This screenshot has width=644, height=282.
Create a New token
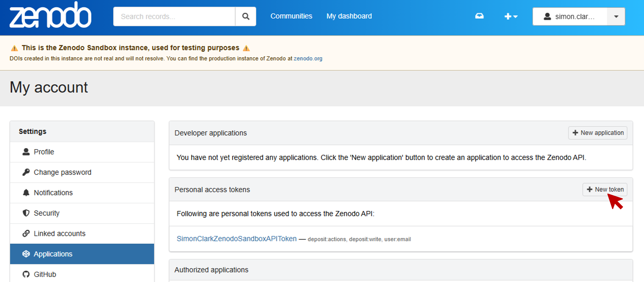click(x=605, y=189)
